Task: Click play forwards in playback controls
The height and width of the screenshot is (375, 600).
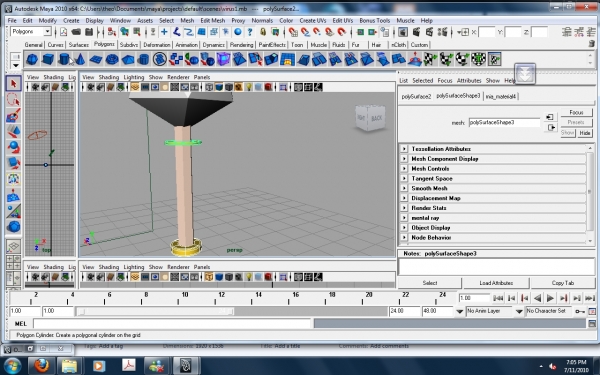Action: tap(550, 298)
